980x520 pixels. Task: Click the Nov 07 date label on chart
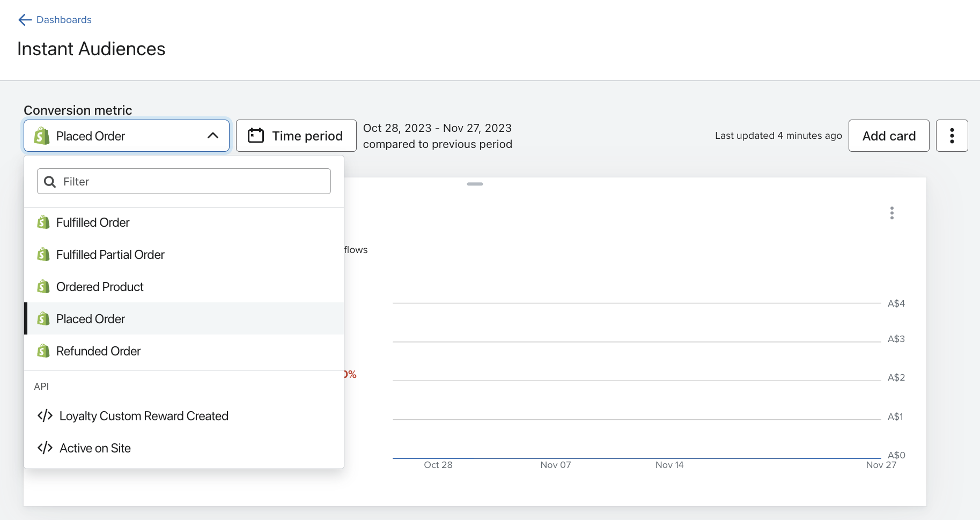tap(556, 465)
